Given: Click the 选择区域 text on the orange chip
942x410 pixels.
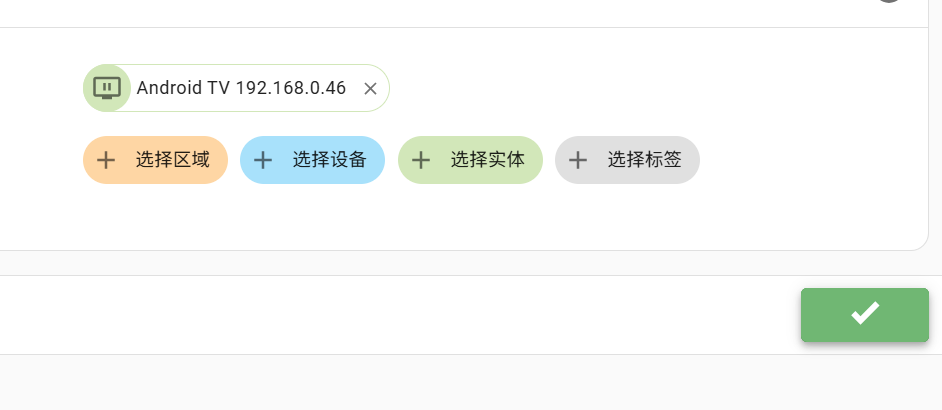Looking at the screenshot, I should click(x=172, y=159).
